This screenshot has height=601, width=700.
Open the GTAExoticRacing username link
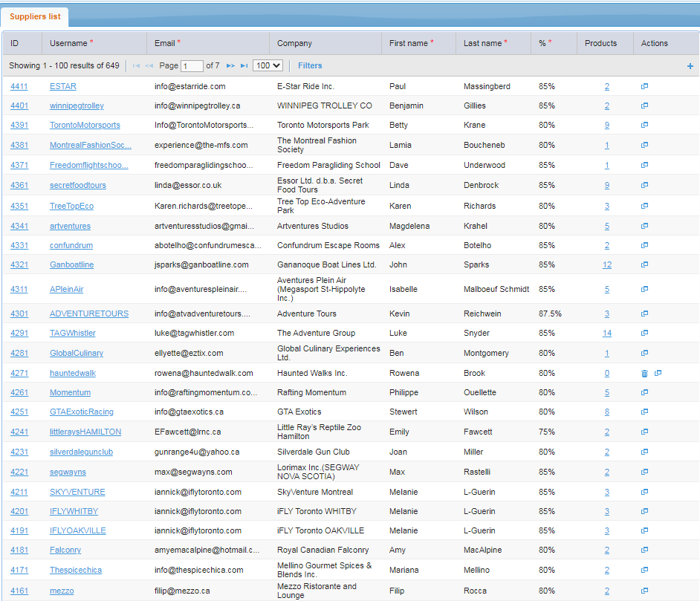(82, 412)
